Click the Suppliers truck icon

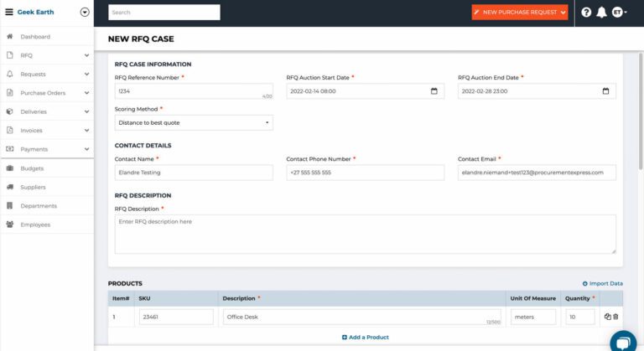coord(10,187)
